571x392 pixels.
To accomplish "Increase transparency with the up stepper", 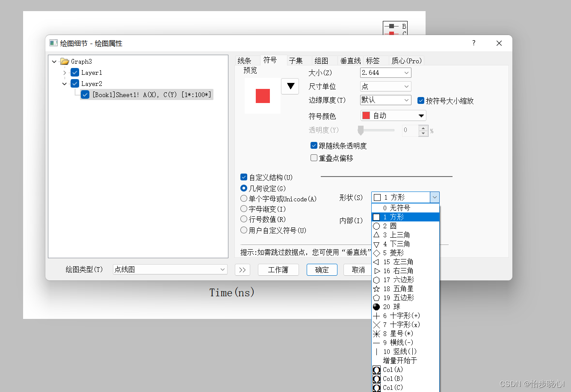I will (423, 128).
